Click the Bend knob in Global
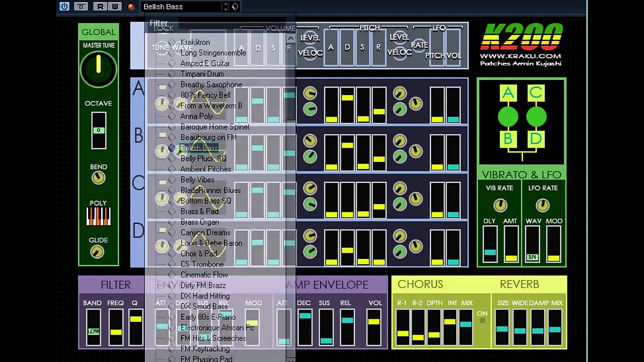644x362 pixels. [x=98, y=178]
